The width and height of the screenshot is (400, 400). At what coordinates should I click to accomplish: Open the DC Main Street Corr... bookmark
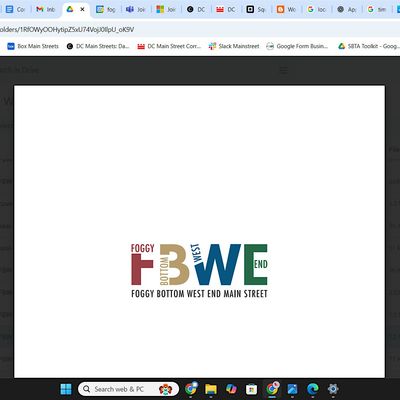(x=169, y=46)
